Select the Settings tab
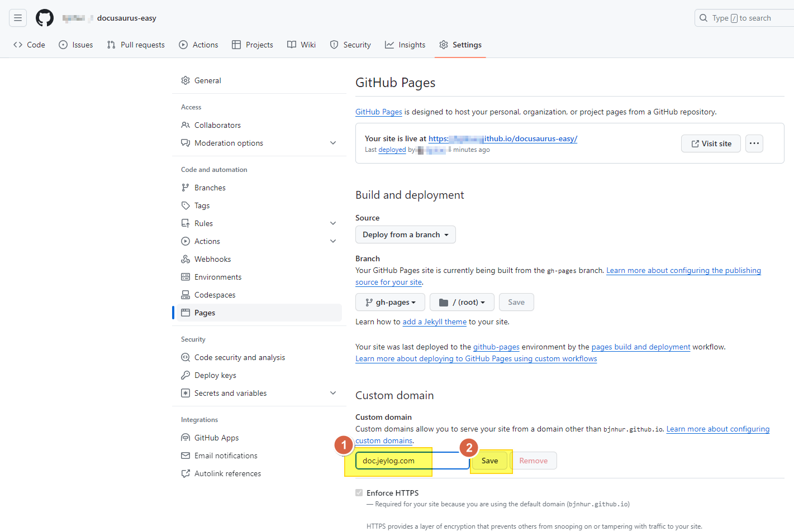Image resolution: width=794 pixels, height=532 pixels. (460, 45)
